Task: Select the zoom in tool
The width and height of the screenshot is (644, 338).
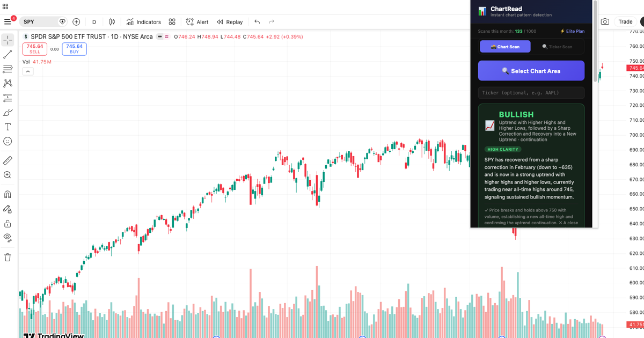Action: click(x=8, y=175)
